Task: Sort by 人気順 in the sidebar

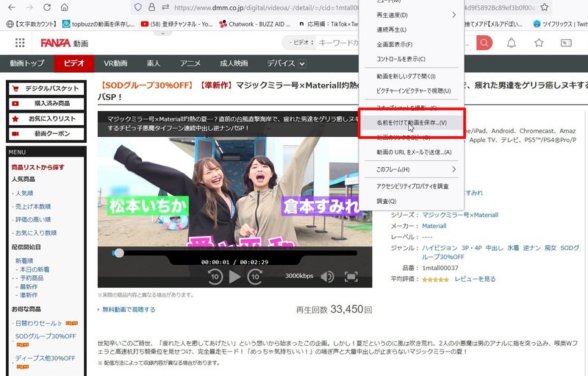Action: tap(24, 194)
